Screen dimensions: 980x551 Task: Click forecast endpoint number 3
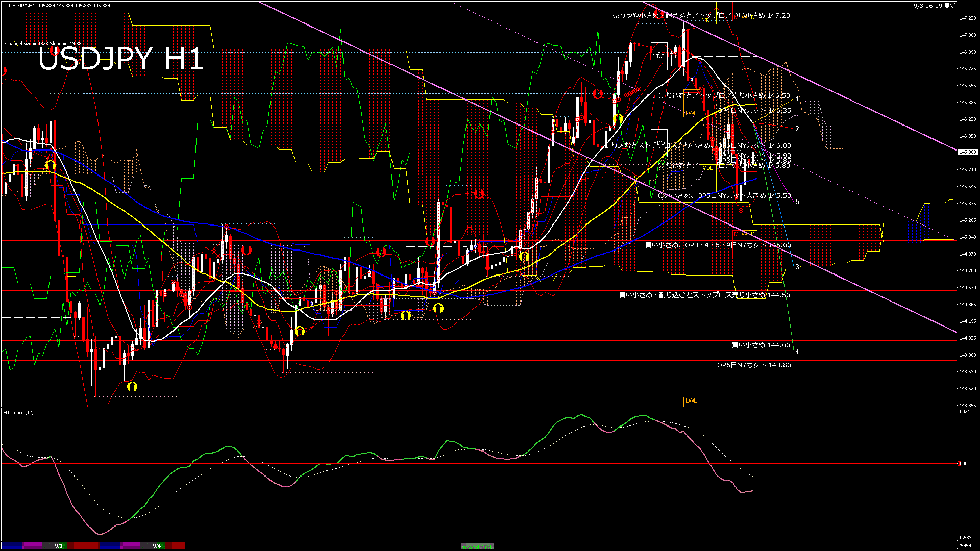797,267
